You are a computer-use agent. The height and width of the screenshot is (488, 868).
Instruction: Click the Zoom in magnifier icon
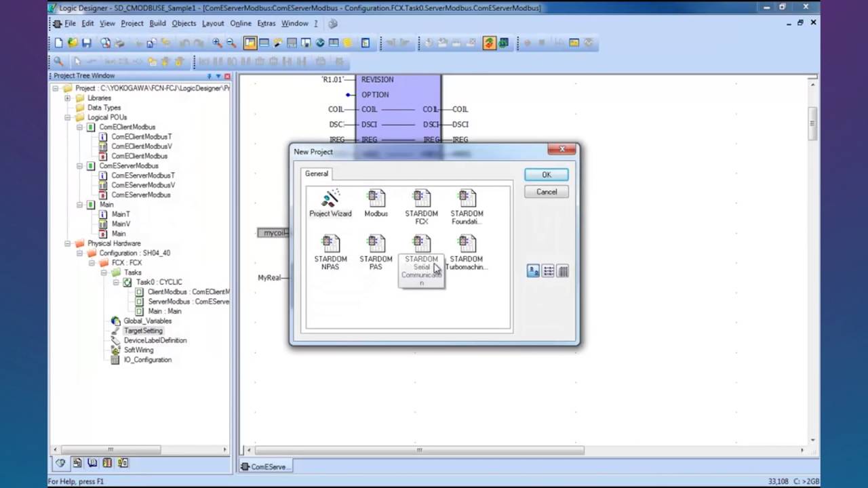(x=217, y=43)
